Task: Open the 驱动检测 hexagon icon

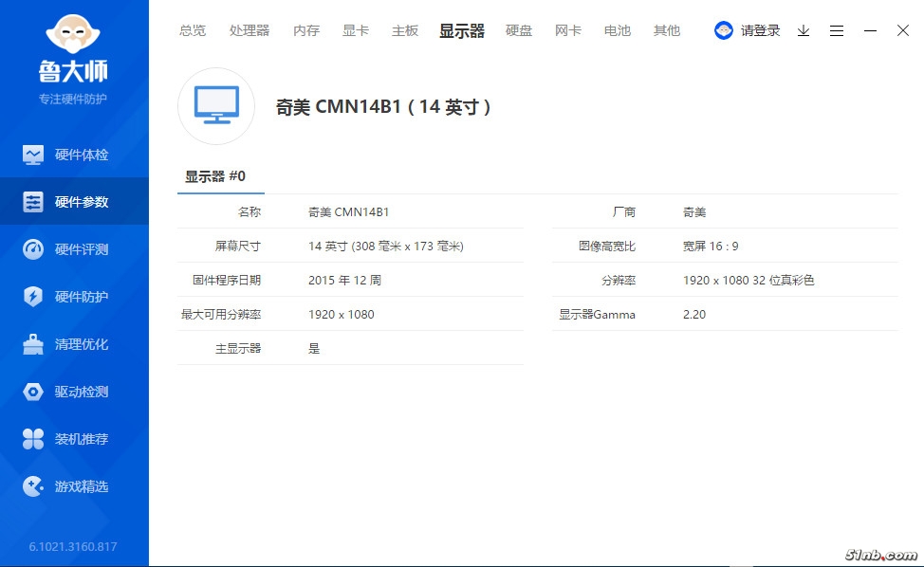Action: tap(33, 392)
